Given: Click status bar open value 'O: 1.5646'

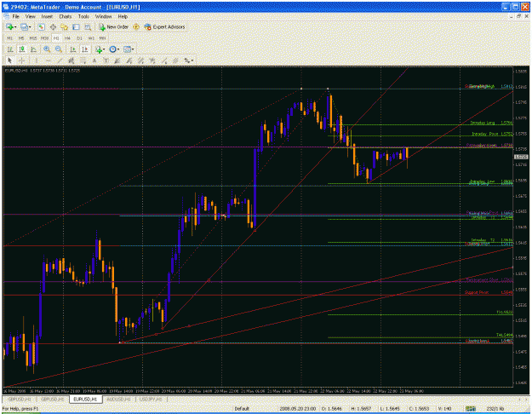Looking at the screenshot, I should pyautogui.click(x=332, y=409).
